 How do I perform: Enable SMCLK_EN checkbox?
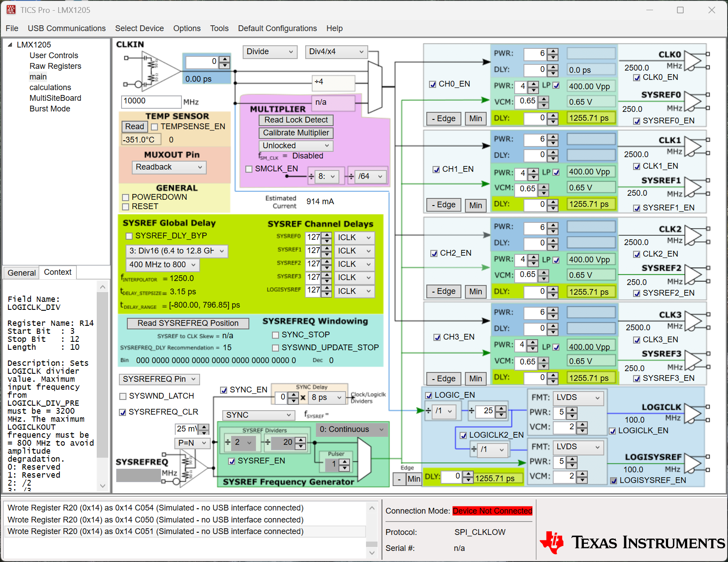(x=249, y=169)
